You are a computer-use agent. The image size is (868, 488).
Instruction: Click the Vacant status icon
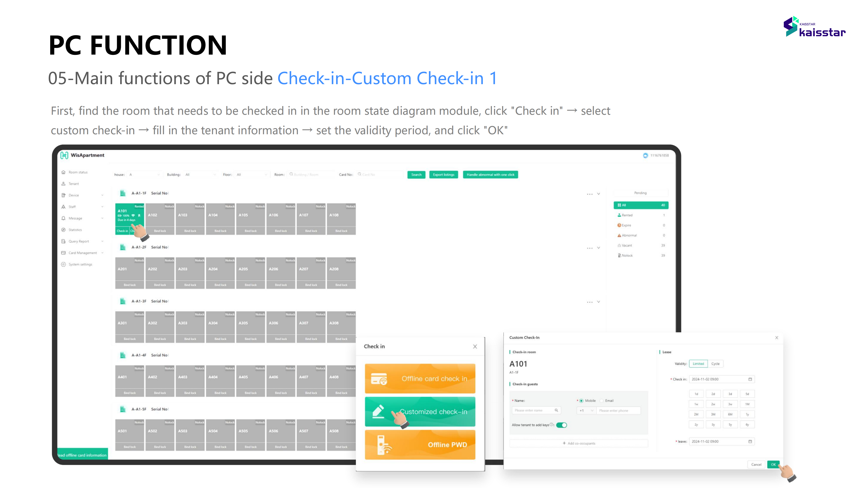(619, 246)
